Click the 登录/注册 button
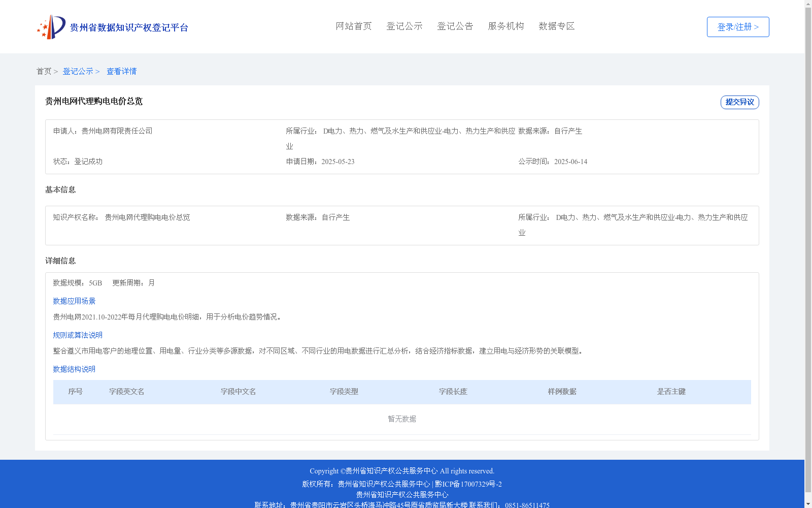 (x=738, y=27)
